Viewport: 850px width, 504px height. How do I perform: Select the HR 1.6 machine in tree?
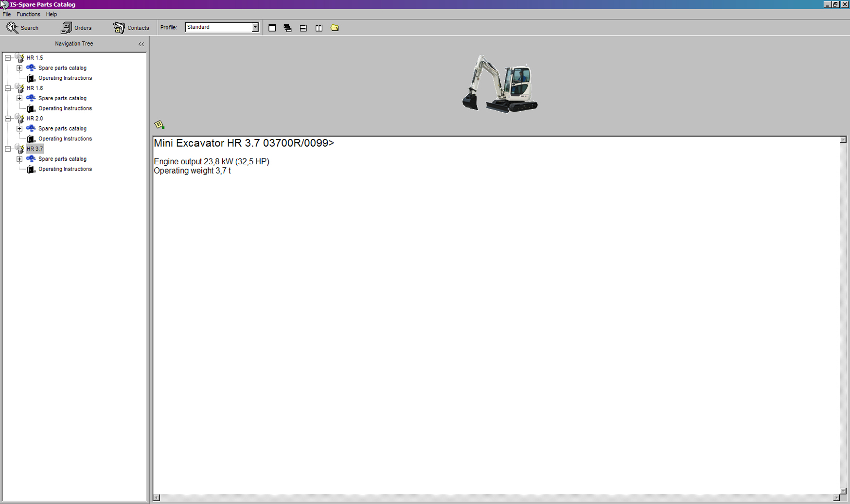[35, 88]
